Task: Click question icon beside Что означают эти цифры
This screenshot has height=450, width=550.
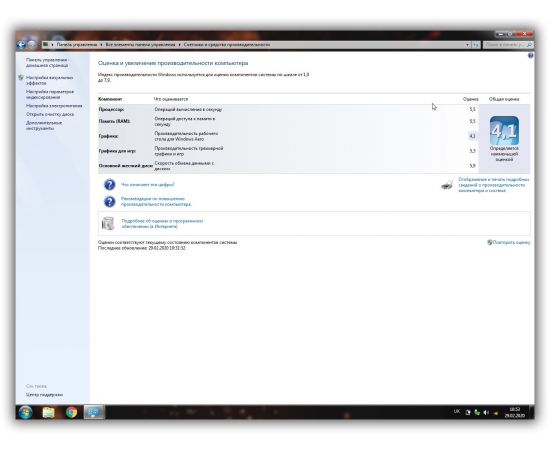Action: tap(109, 184)
